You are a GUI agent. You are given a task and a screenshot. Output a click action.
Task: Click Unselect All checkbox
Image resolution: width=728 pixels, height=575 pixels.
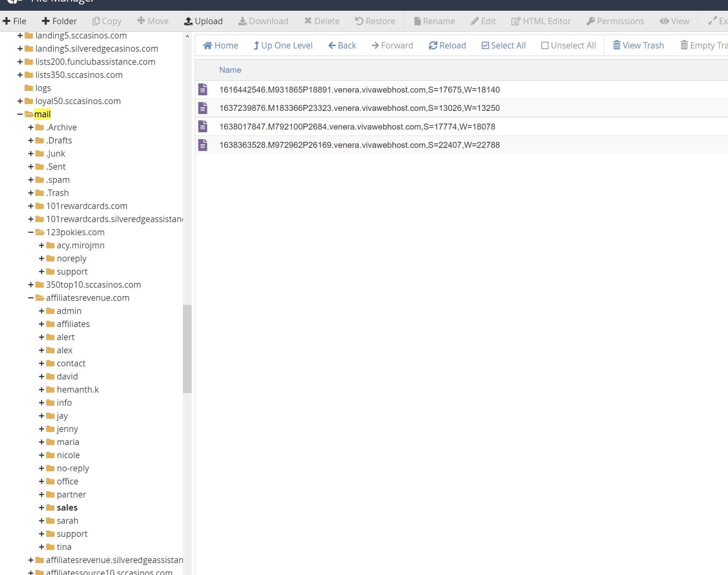(569, 45)
